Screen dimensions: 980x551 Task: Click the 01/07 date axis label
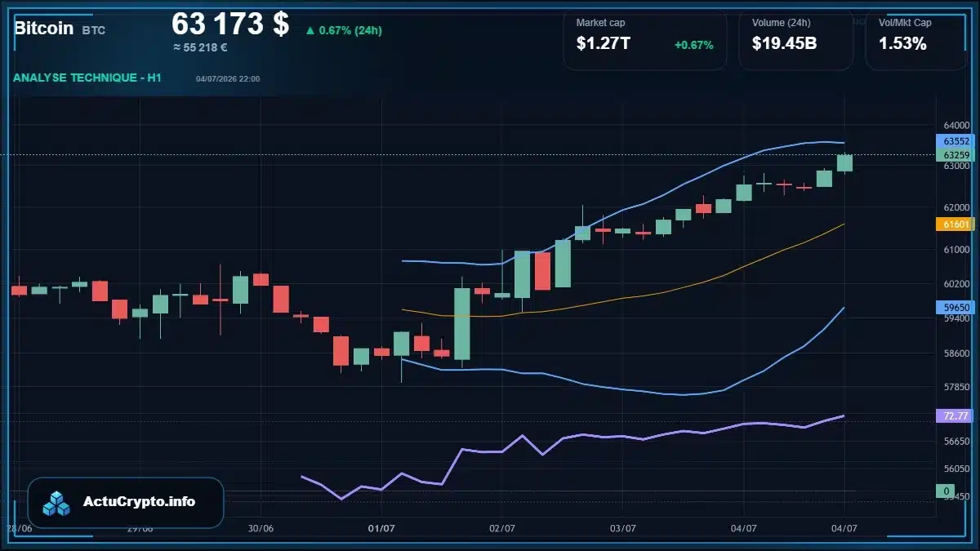pos(381,528)
